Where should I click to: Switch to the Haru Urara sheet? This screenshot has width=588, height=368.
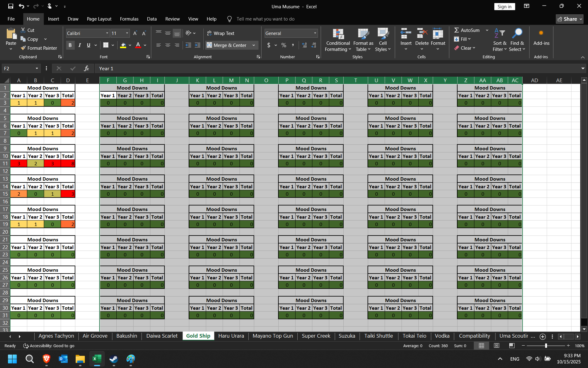coord(231,336)
